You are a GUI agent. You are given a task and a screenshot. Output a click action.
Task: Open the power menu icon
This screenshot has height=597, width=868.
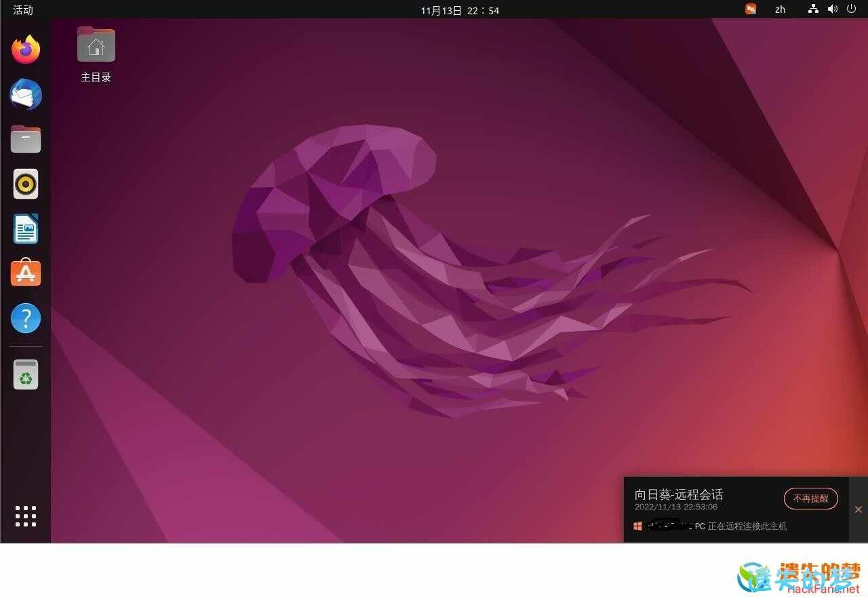pos(852,9)
